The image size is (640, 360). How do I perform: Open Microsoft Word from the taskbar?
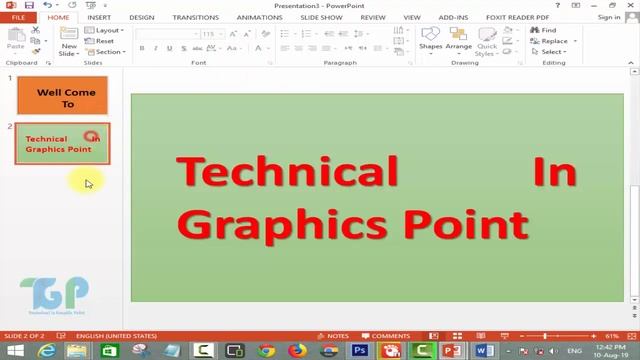tap(484, 351)
